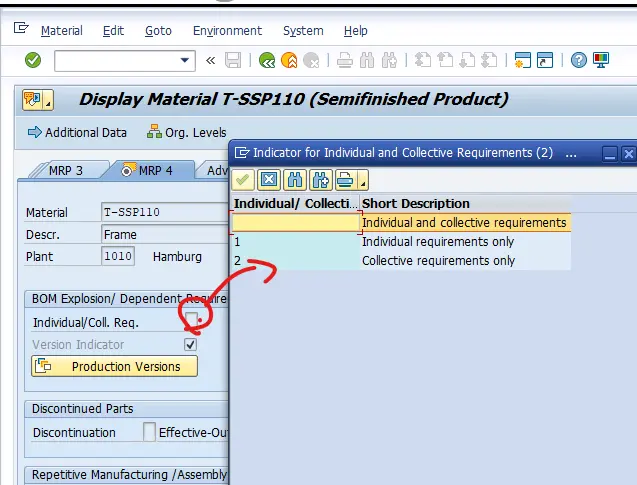Expand the command field dropdown arrow
Image resolution: width=637 pixels, height=485 pixels.
point(185,61)
